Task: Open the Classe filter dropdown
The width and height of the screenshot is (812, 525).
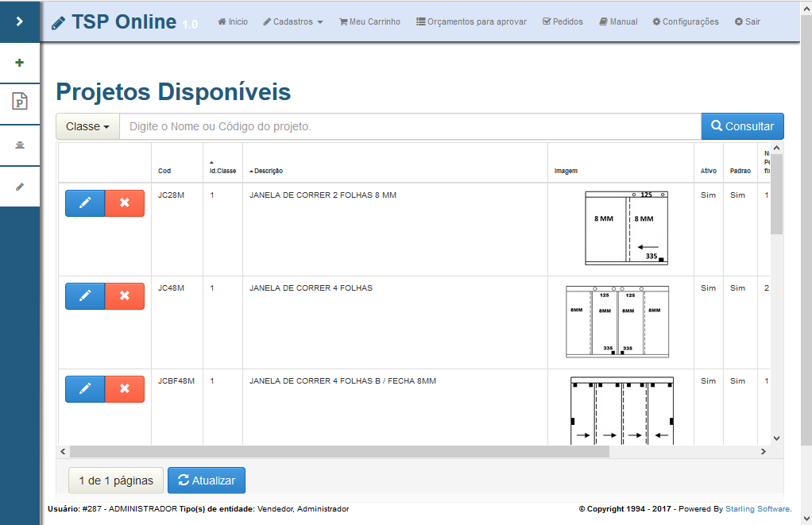Action: (87, 126)
